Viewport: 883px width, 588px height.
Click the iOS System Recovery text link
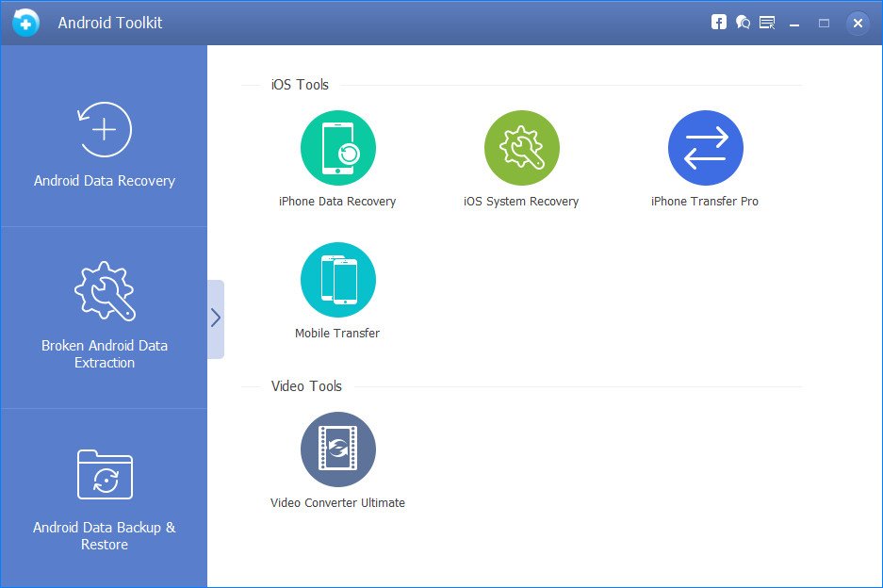click(x=521, y=202)
